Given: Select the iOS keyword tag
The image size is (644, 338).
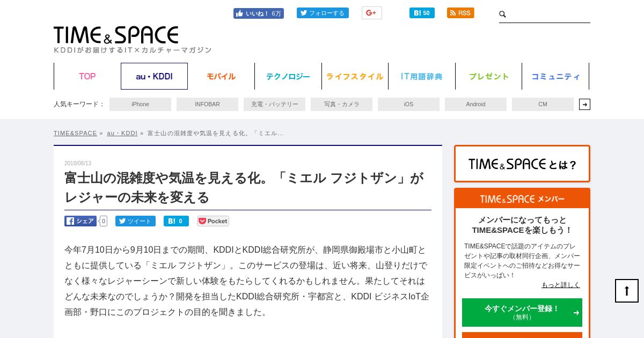Looking at the screenshot, I should pyautogui.click(x=408, y=104).
